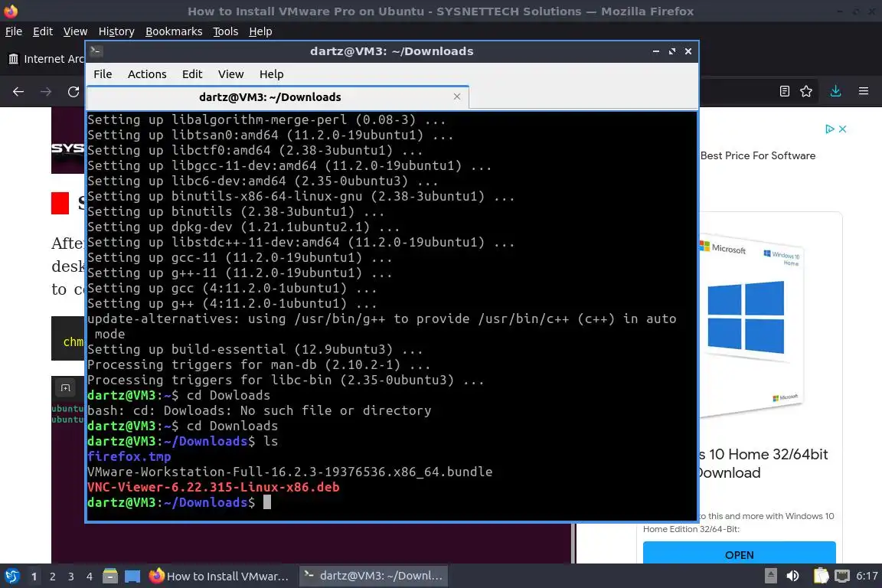Switch to workspace 3
Viewport: 882px width, 588px height.
coord(71,577)
